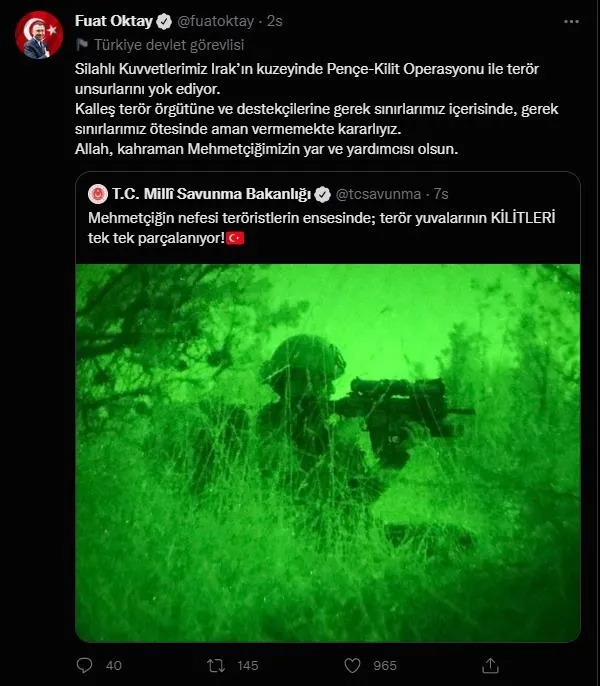Viewport: 600px width, 686px height.
Task: Open the quoted tweet text about KİLİTLERİ
Action: tap(322, 228)
